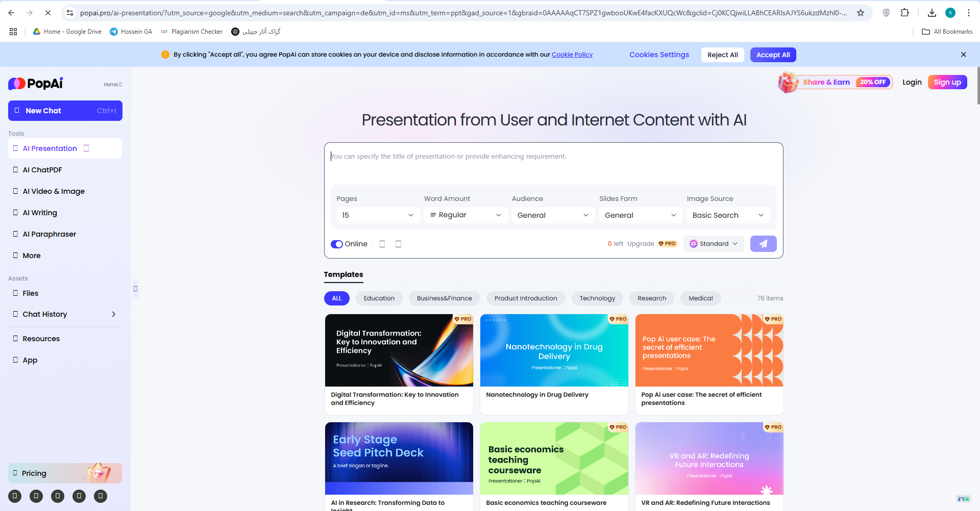Open the All Bookmarks folder

[x=947, y=32]
